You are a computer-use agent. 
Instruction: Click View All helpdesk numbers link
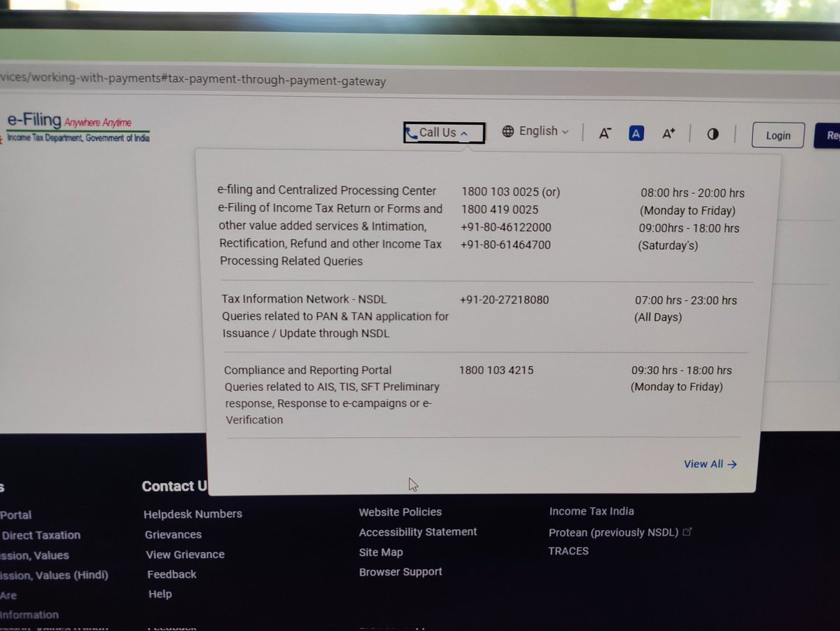click(710, 464)
